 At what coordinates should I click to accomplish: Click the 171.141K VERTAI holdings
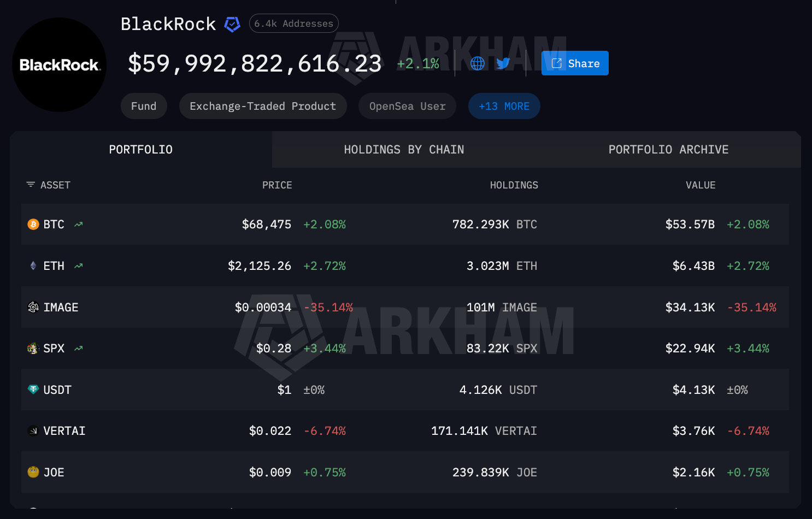pos(484,431)
